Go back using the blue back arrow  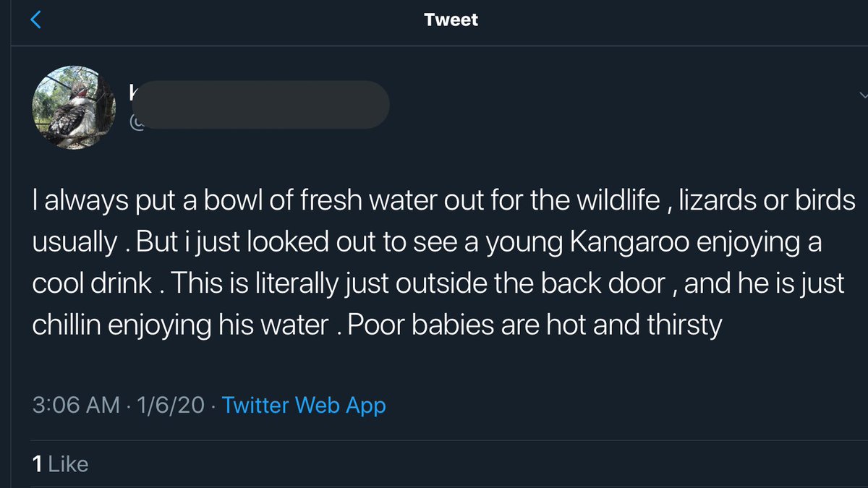click(36, 20)
